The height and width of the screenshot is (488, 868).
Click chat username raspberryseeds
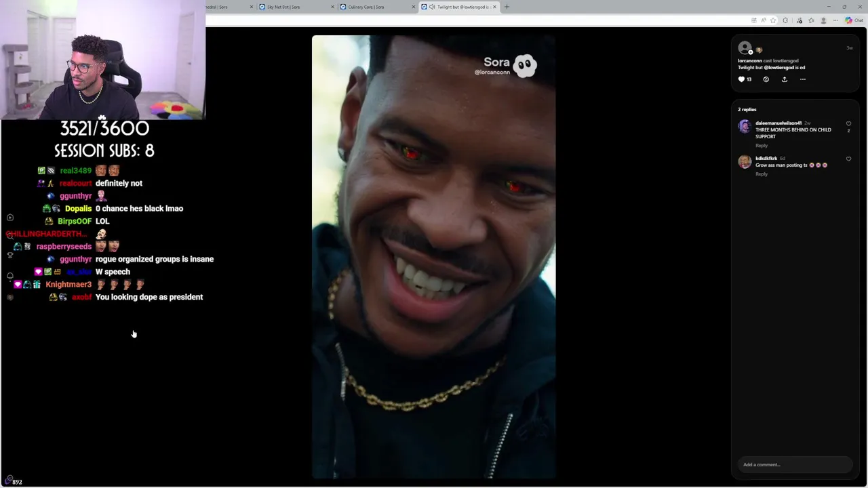click(64, 247)
